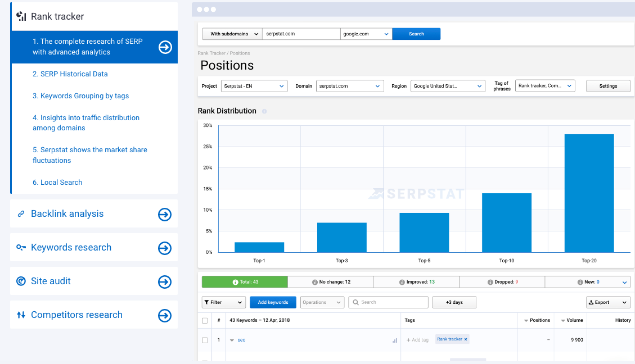The image size is (635, 364).
Task: Click the Keywords research arrow icon
Action: [165, 248]
